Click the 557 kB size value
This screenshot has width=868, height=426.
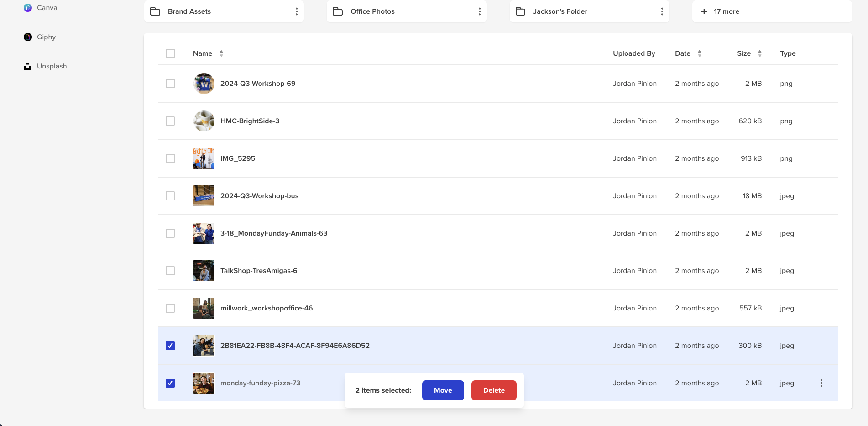(x=751, y=308)
